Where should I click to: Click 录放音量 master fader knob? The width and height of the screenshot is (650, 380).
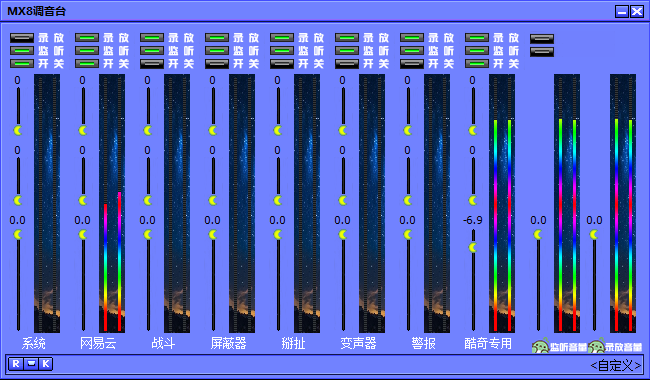(594, 235)
